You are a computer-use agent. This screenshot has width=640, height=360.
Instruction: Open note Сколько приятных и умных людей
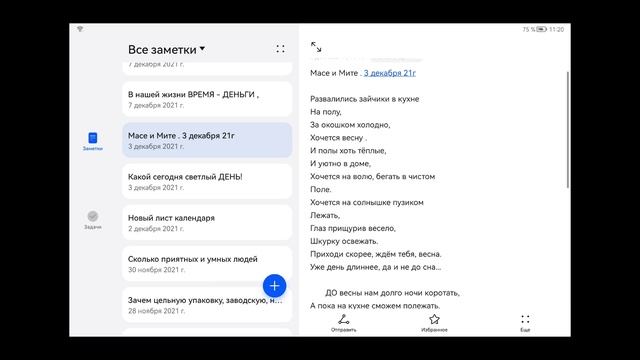(x=207, y=264)
